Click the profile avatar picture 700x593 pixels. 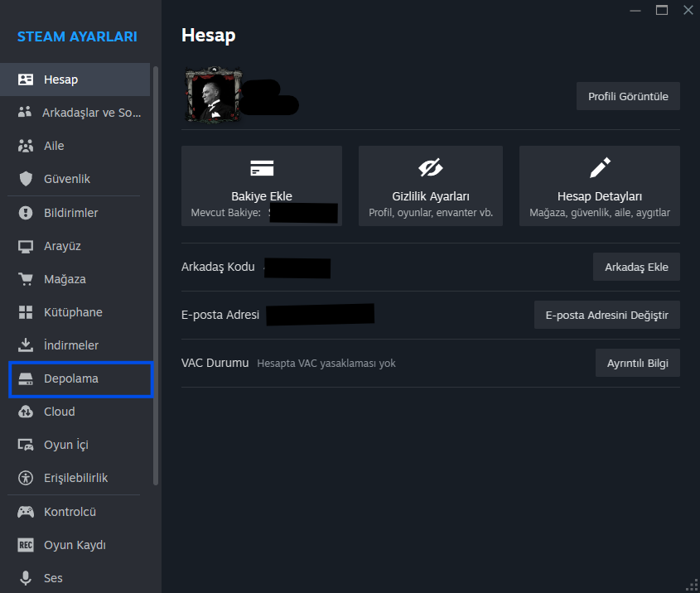click(214, 94)
